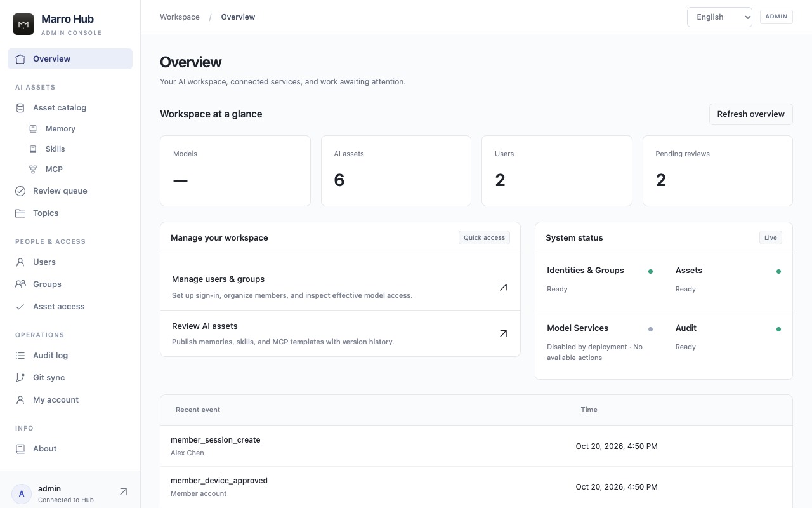The width and height of the screenshot is (812, 508).
Task: Click the arrow icon beside admin profile
Action: click(123, 492)
